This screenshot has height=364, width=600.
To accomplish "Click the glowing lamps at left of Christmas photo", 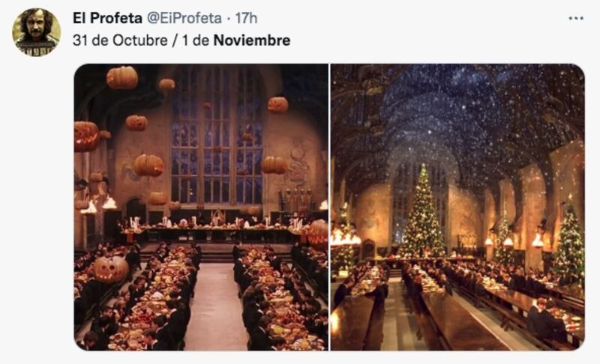I will click(x=345, y=240).
